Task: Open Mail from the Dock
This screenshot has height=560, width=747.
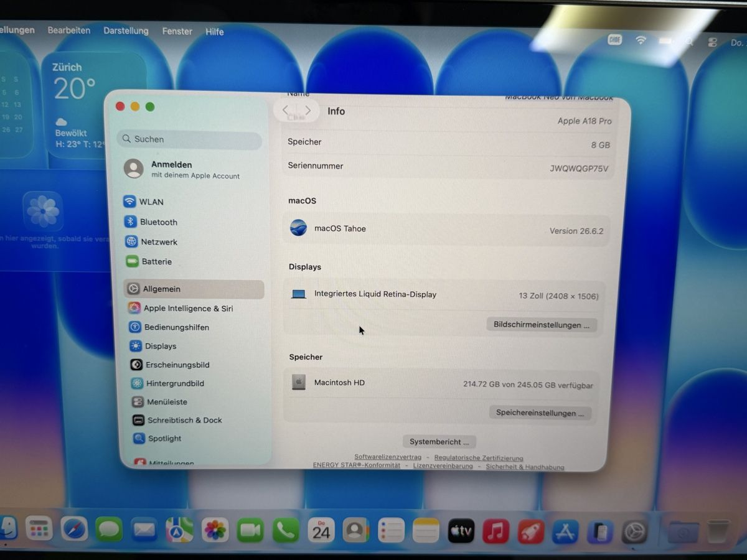Action: pyautogui.click(x=144, y=530)
